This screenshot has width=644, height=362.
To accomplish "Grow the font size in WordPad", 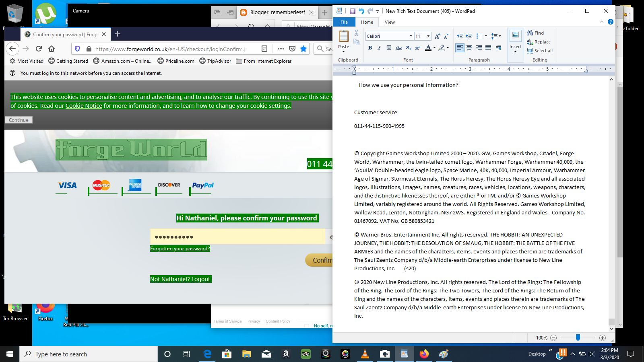I will pos(438,36).
